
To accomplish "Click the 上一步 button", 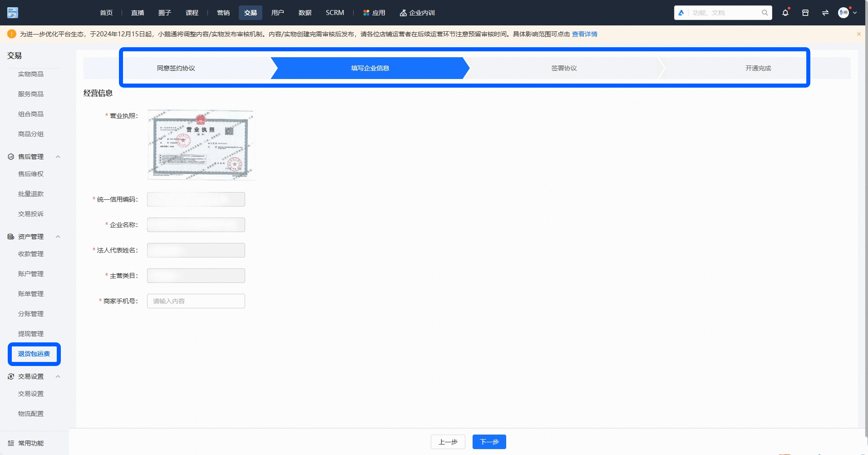I will (x=448, y=442).
